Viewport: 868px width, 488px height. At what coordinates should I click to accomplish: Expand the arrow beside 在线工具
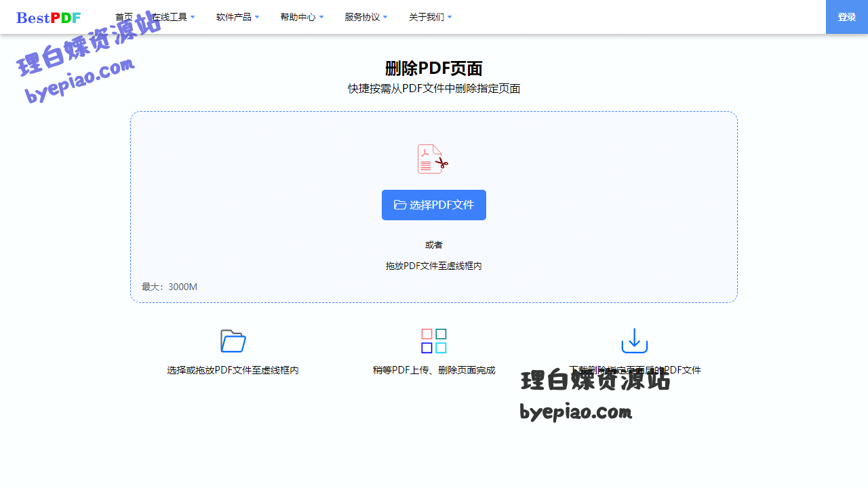click(x=193, y=17)
